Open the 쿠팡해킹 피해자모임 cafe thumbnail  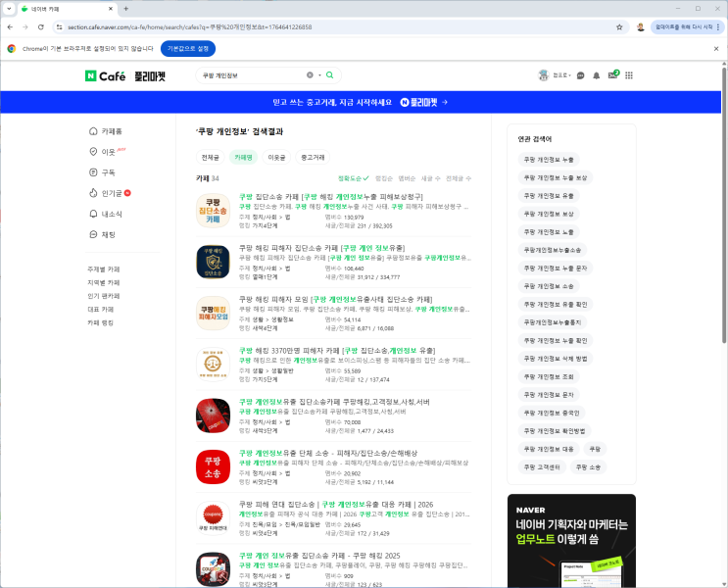click(x=213, y=313)
